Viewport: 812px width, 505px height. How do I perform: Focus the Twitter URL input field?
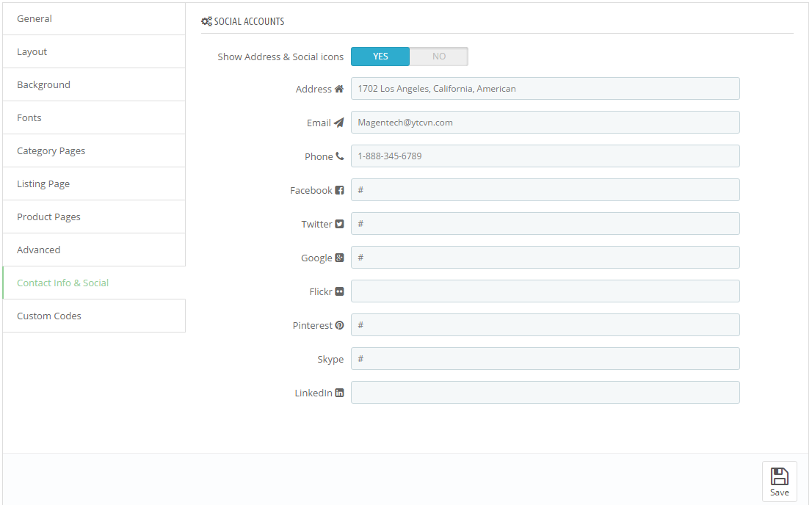[545, 224]
